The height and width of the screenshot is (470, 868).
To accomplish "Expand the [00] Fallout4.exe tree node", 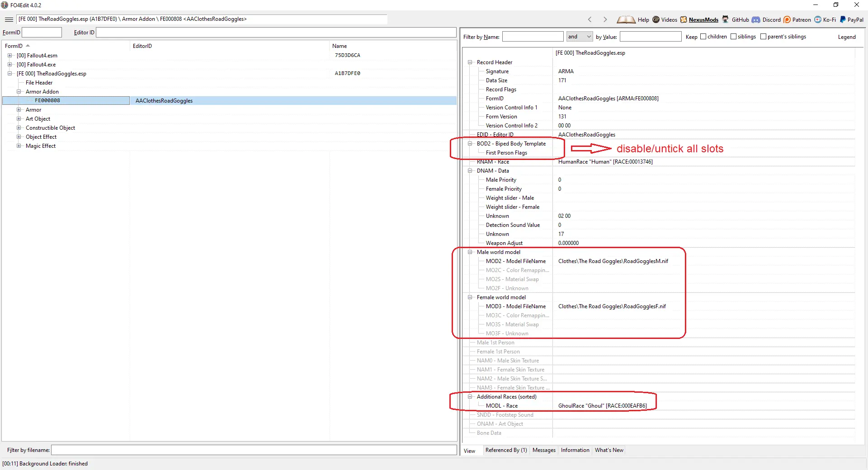I will coord(9,65).
